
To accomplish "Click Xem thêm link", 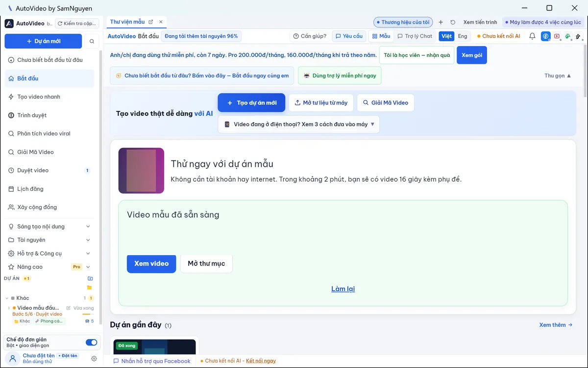I will click(556, 325).
